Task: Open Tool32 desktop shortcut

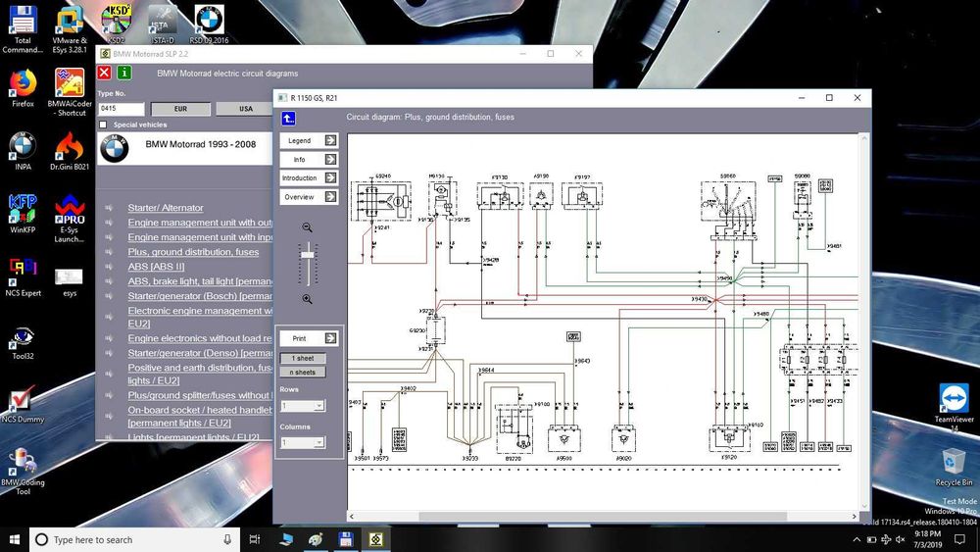Action: tap(23, 343)
